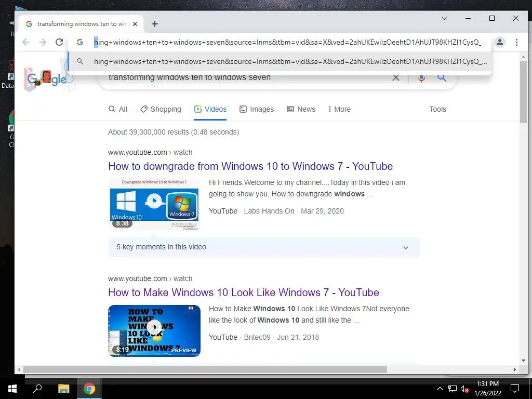This screenshot has width=532, height=399.
Task: Click 'Labs Hands On' channel text
Action: coord(269,211)
